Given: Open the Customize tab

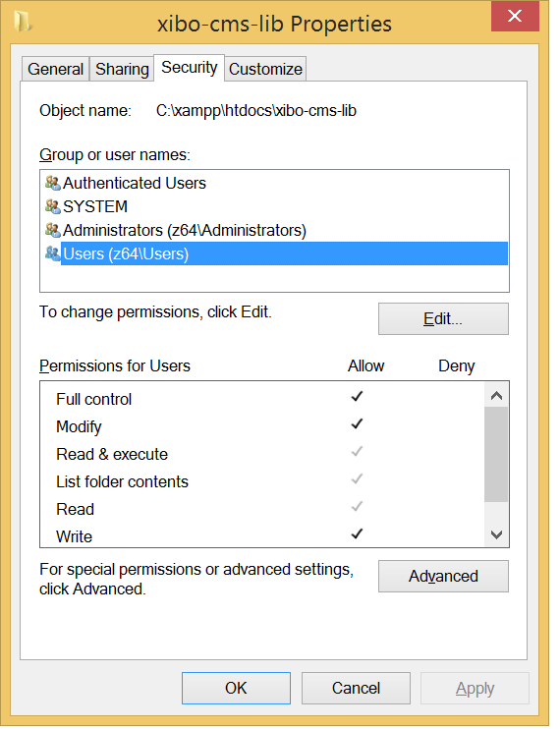Looking at the screenshot, I should tap(265, 70).
